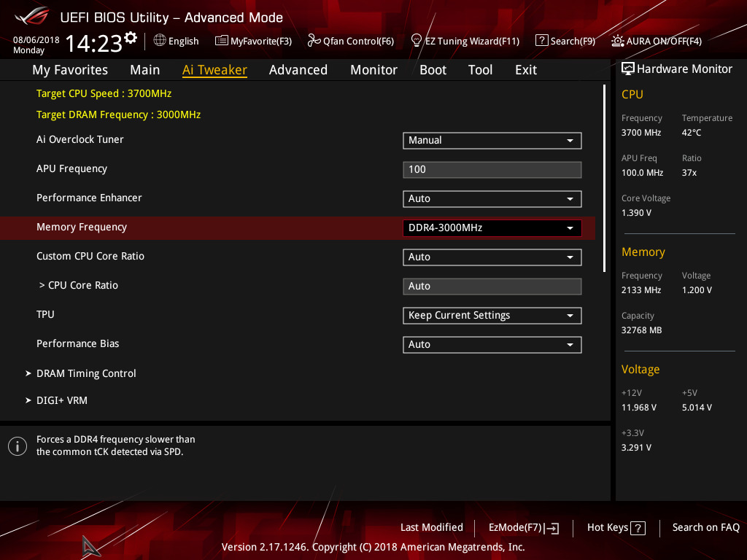Click the Performance Enhancer label
Image resolution: width=747 pixels, height=560 pixels.
pyautogui.click(x=89, y=198)
